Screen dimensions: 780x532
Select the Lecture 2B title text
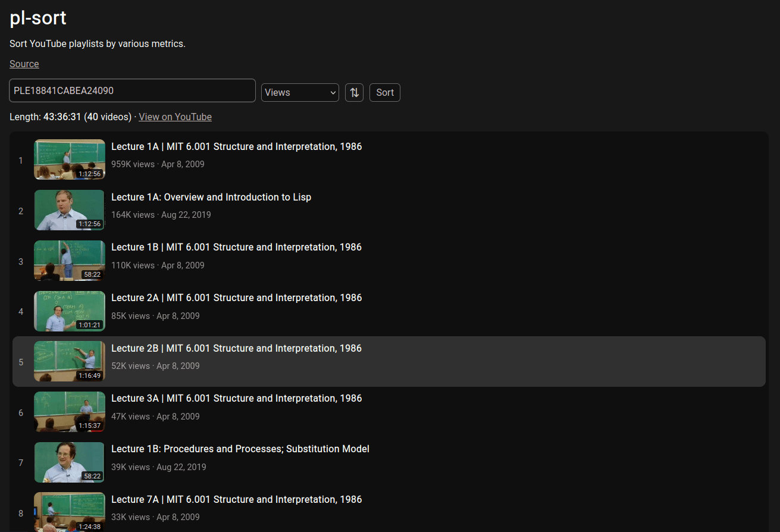coord(236,348)
